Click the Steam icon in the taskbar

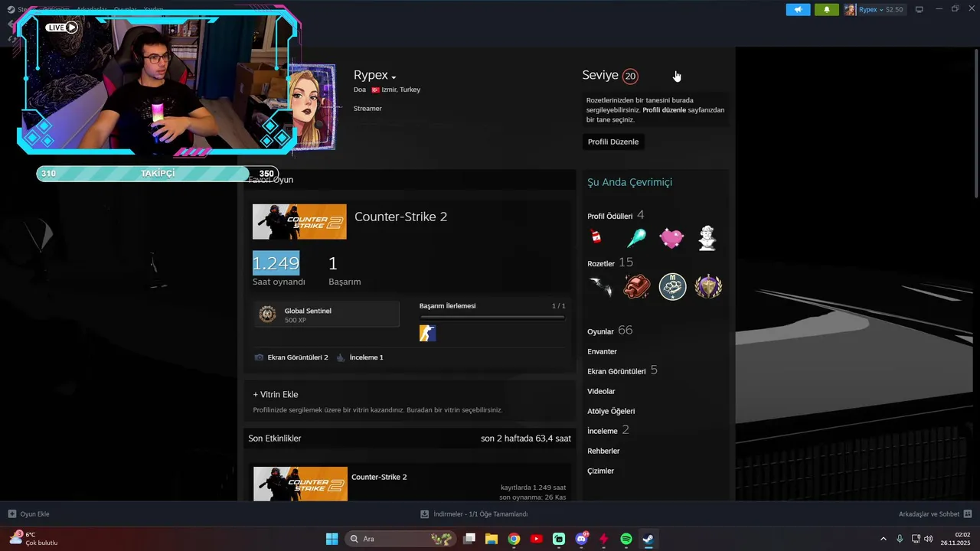click(x=648, y=539)
